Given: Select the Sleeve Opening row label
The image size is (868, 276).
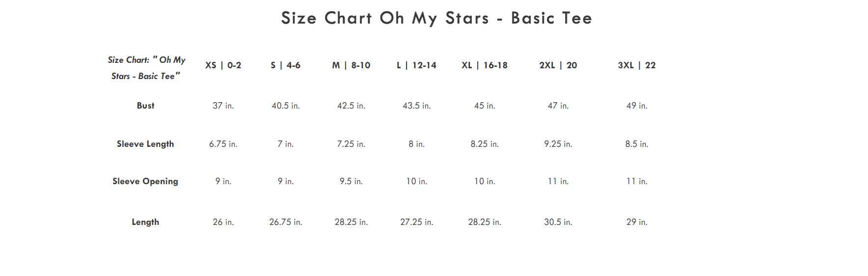Looking at the screenshot, I should pyautogui.click(x=145, y=181).
